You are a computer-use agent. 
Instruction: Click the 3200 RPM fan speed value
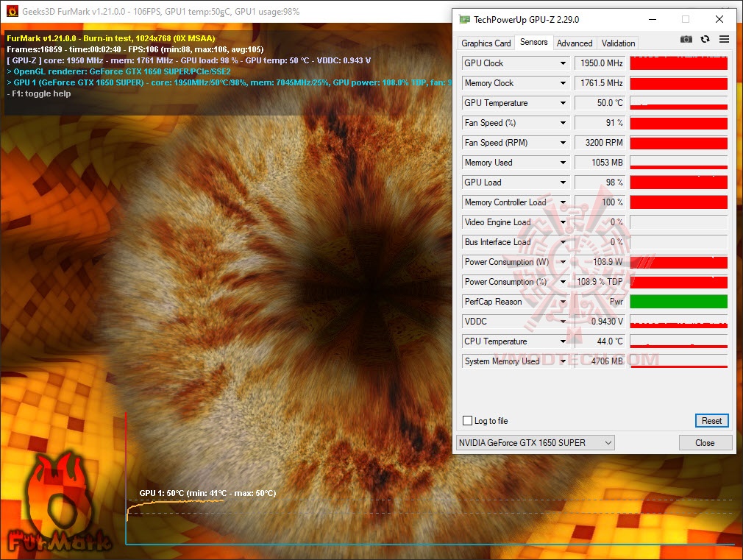pyautogui.click(x=600, y=143)
